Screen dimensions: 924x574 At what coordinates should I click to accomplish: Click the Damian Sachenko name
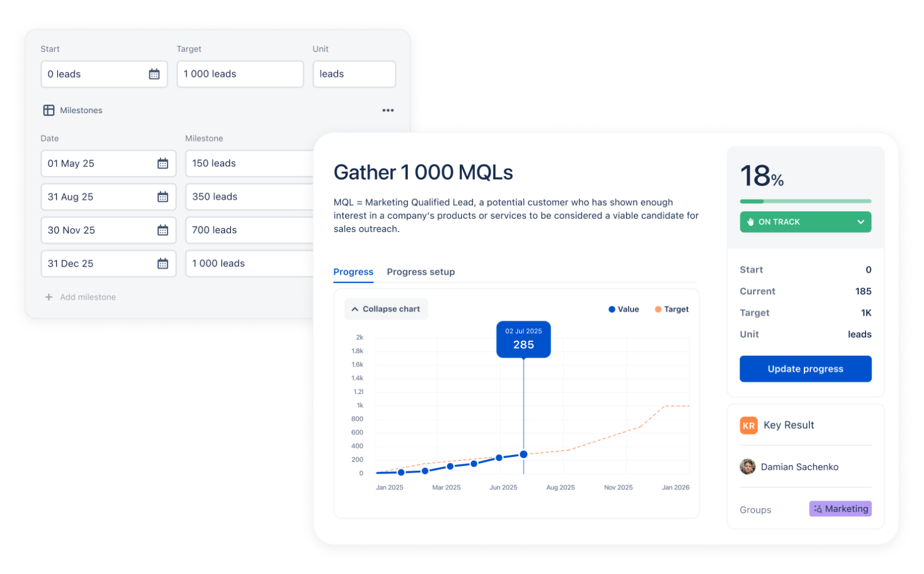800,467
